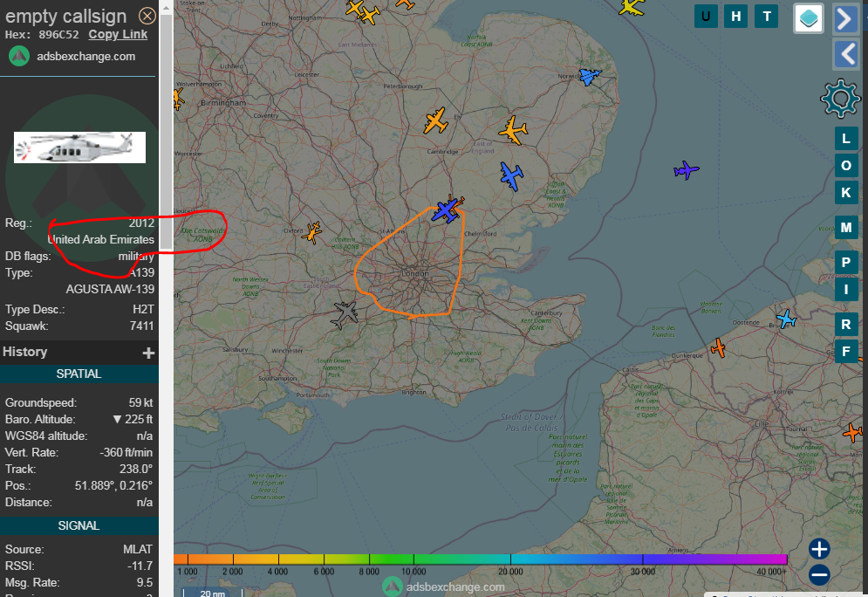Viewport: 868px width, 597px height.
Task: Click the right arrow map button
Action: point(845,18)
